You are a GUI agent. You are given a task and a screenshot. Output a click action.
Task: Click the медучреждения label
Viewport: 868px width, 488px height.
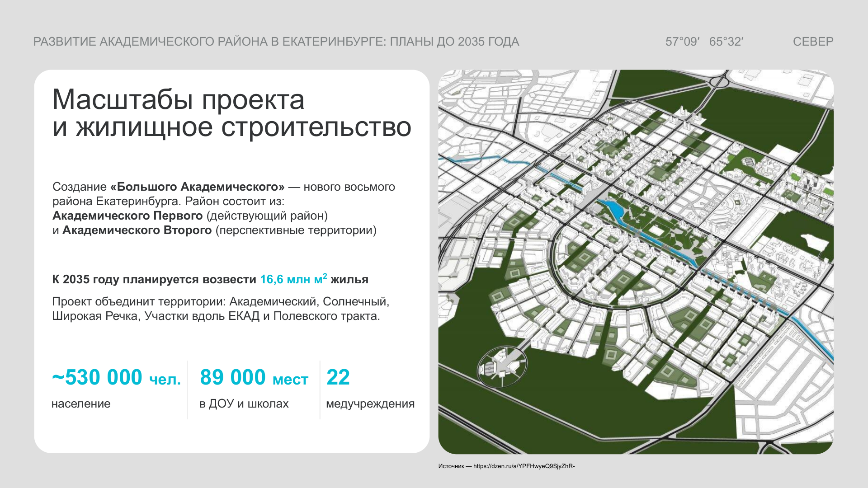[370, 404]
